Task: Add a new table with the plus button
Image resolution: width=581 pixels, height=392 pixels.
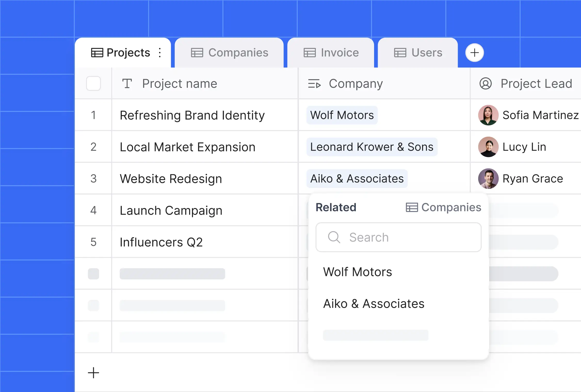Action: click(x=474, y=53)
